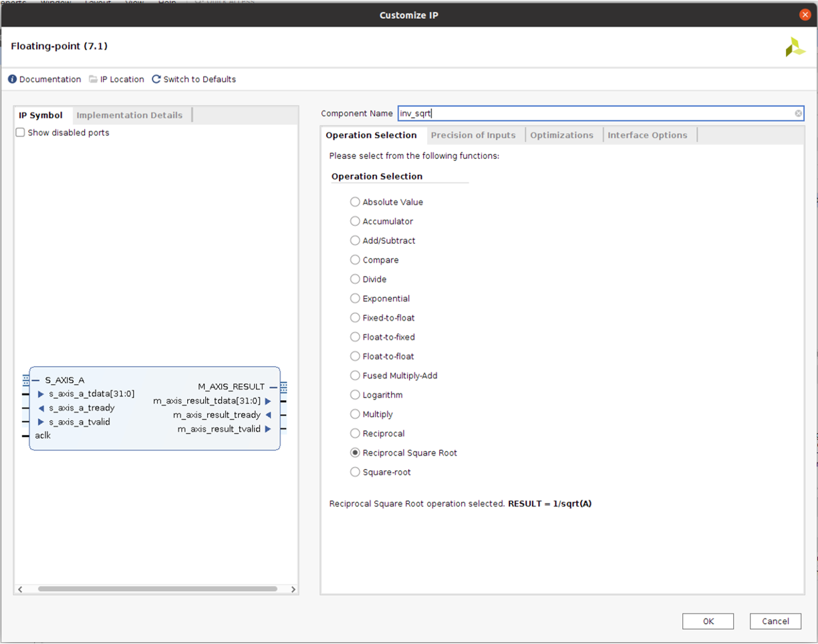Switch to the Precision of Inputs tab
This screenshot has width=818, height=644.
pos(473,135)
